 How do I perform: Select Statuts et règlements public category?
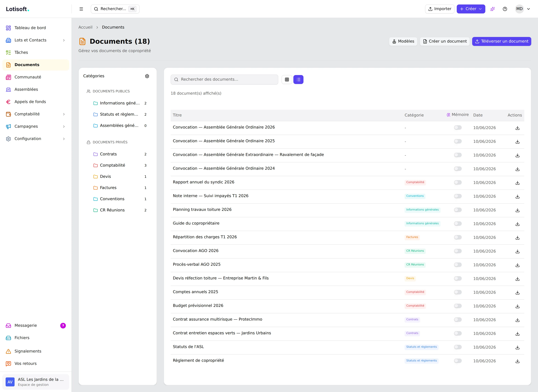[120, 114]
